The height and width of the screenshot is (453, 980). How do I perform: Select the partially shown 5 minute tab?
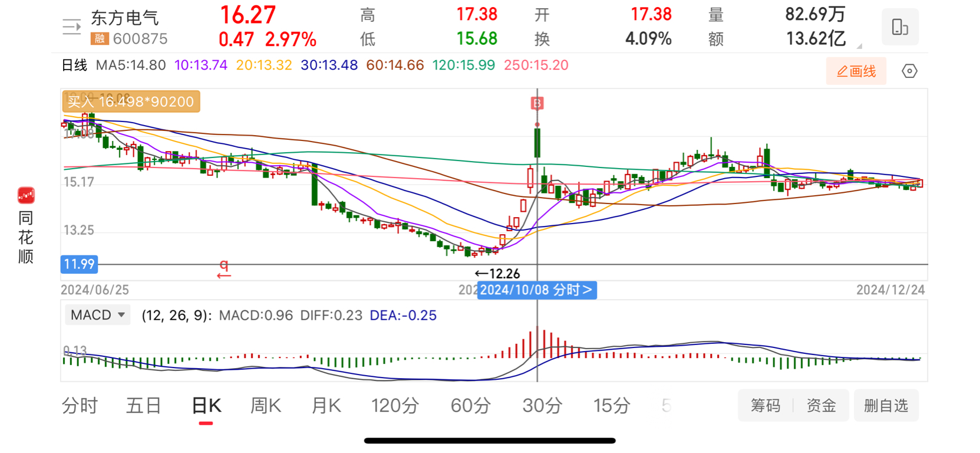click(666, 406)
